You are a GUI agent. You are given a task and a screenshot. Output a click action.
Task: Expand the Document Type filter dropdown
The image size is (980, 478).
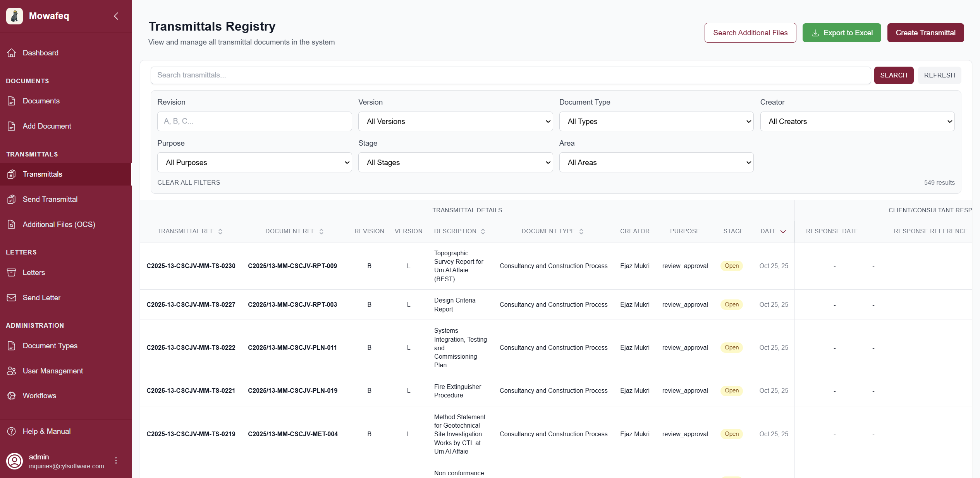pyautogui.click(x=656, y=121)
